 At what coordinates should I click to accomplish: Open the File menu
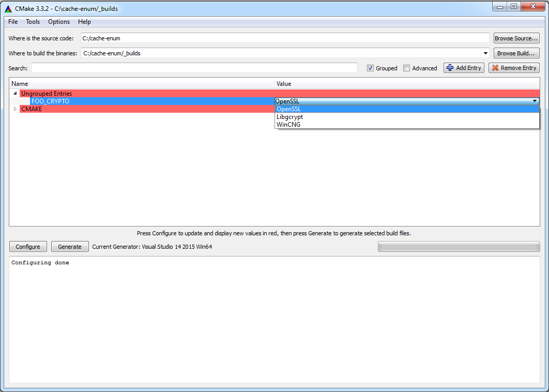pos(12,22)
